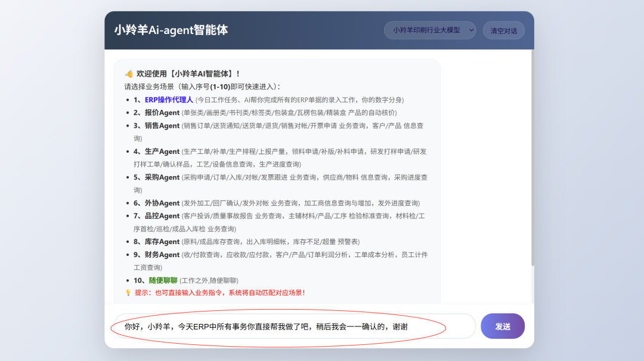
Task: Click the red tip text about 业务指令
Action: (x=219, y=293)
